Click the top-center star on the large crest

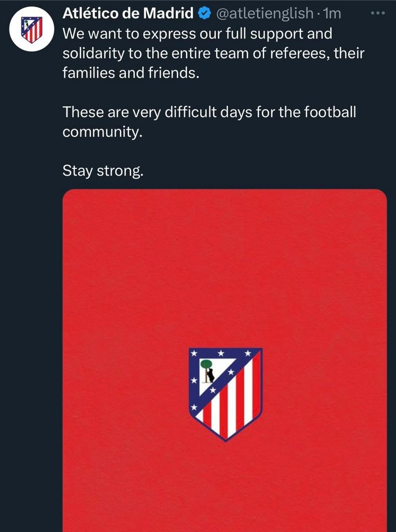(221, 354)
